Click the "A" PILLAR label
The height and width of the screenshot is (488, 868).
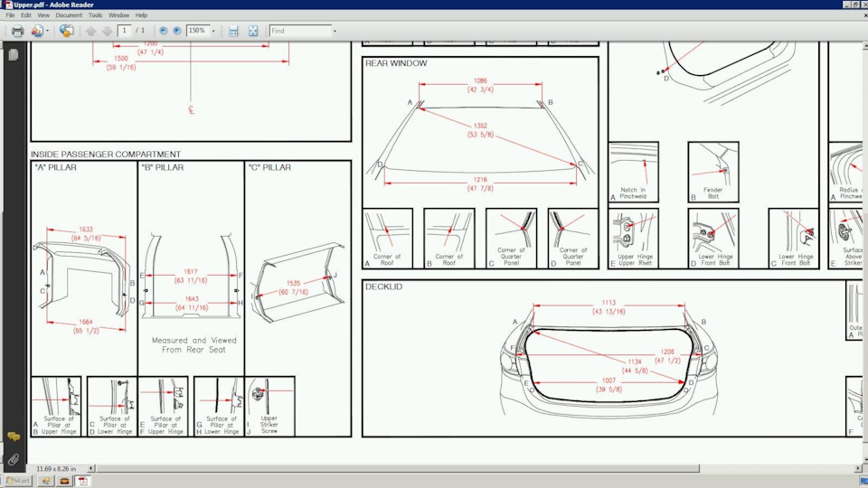pyautogui.click(x=55, y=167)
